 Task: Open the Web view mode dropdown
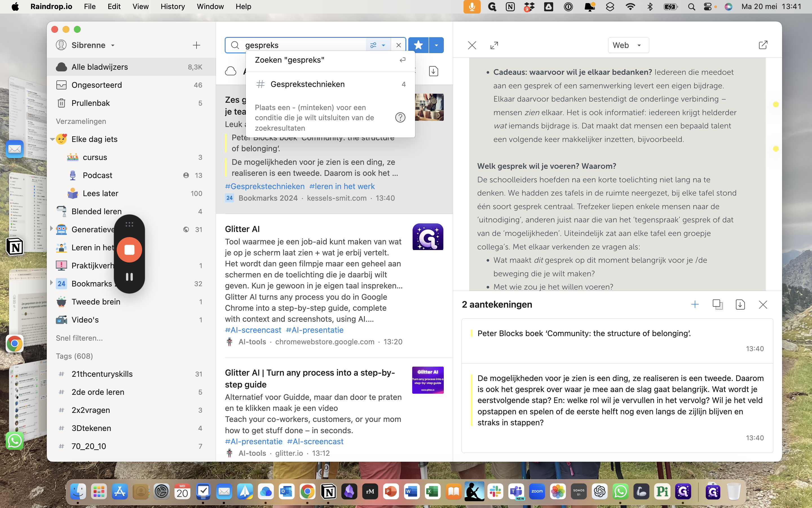628,45
